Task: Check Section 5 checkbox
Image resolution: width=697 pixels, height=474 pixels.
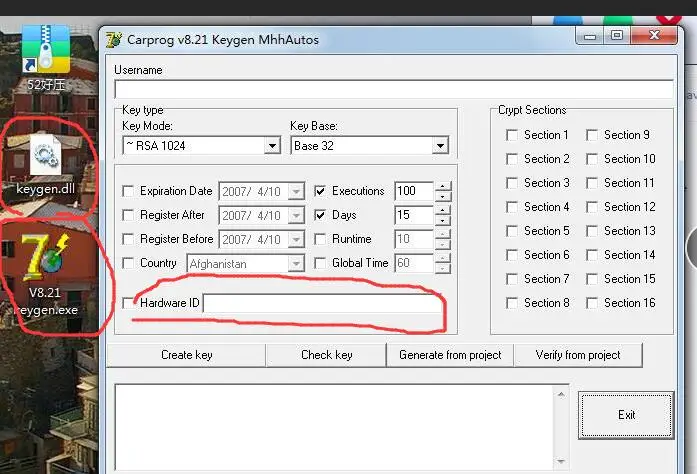Action: (512, 231)
